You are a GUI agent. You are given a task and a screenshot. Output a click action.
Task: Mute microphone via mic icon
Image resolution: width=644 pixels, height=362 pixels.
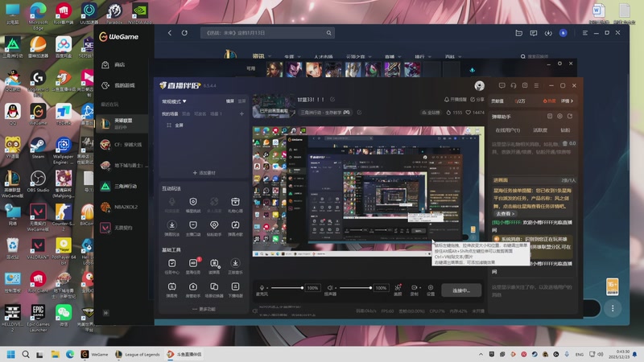[x=262, y=288]
